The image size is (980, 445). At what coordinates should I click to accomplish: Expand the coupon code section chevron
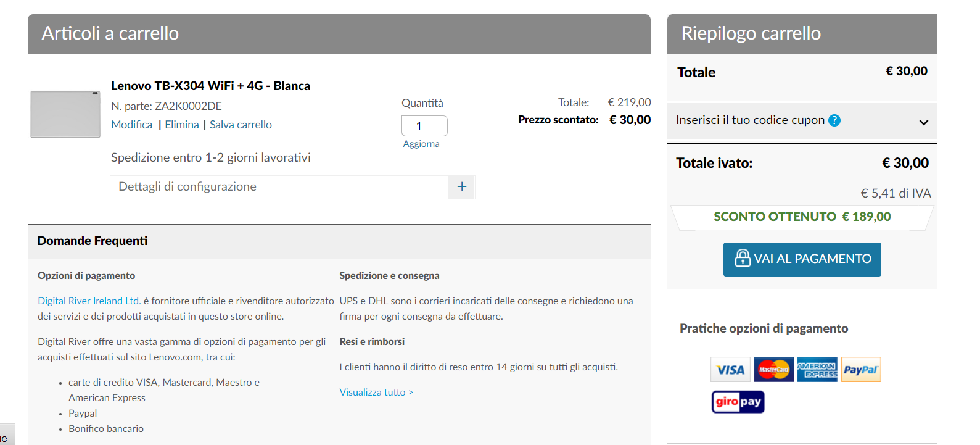pyautogui.click(x=923, y=122)
